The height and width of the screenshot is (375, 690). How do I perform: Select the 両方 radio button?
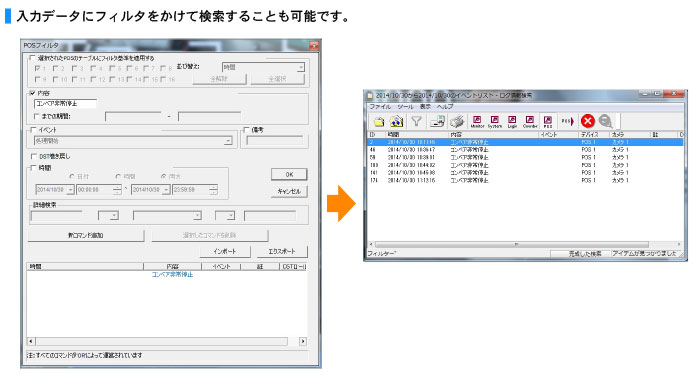(164, 176)
